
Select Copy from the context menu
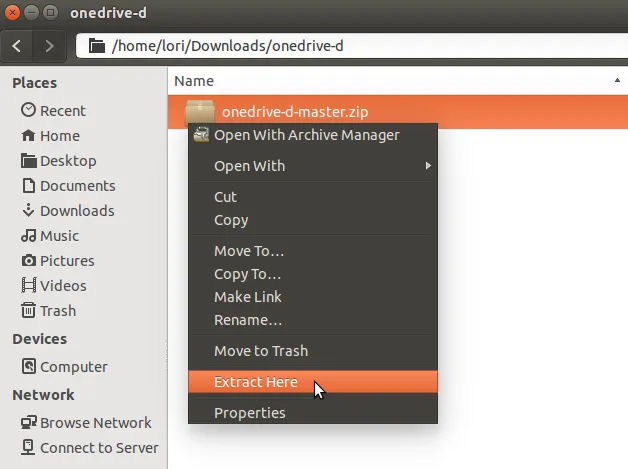[313, 220]
